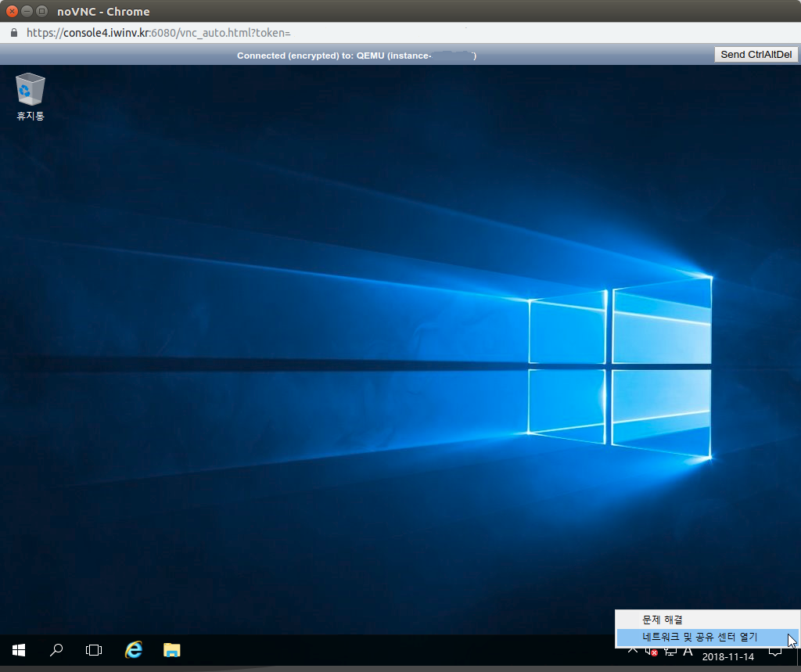
Task: Close the noVNC Chrome window
Action: (12, 11)
